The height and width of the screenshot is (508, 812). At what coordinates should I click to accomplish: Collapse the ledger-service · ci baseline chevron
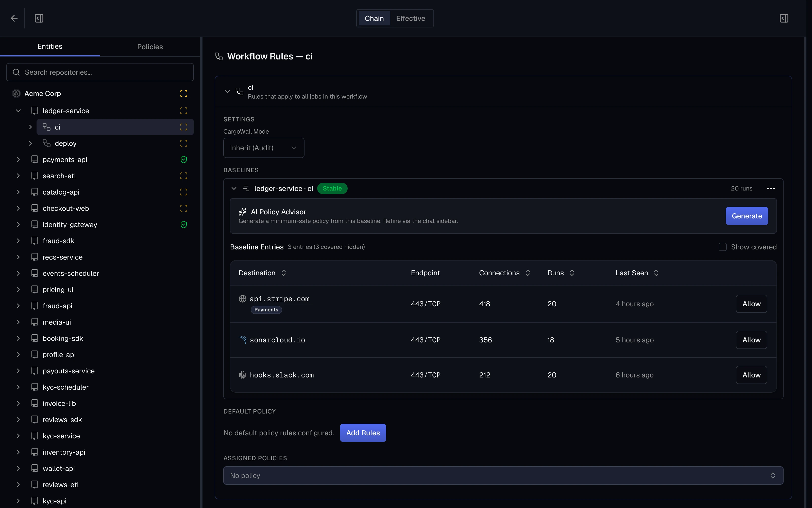234,188
